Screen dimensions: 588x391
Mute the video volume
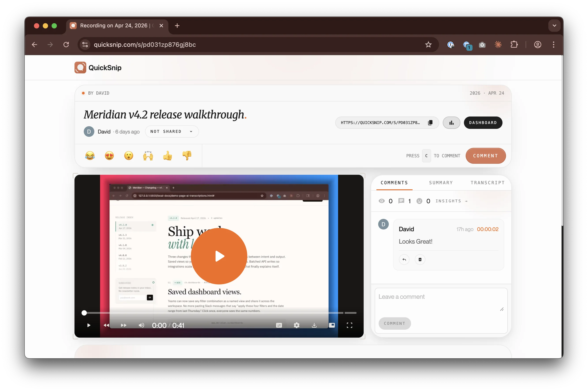[141, 325]
